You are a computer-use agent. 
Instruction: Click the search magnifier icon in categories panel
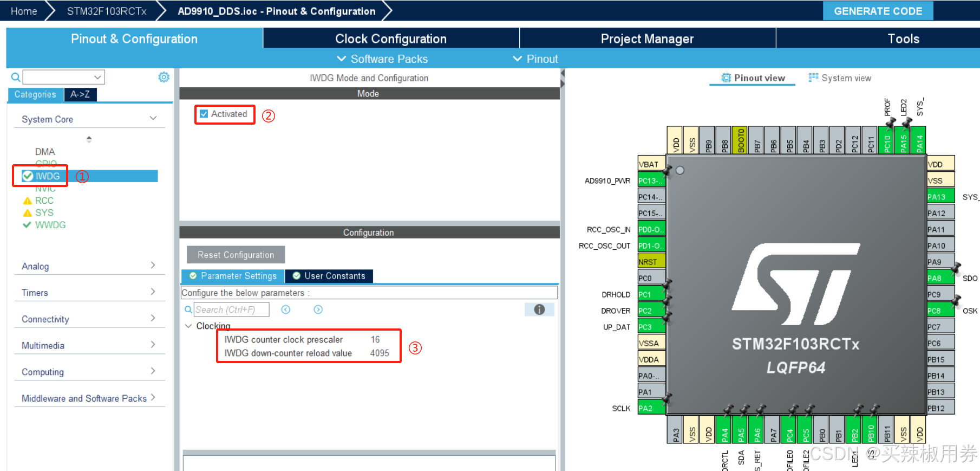click(16, 77)
